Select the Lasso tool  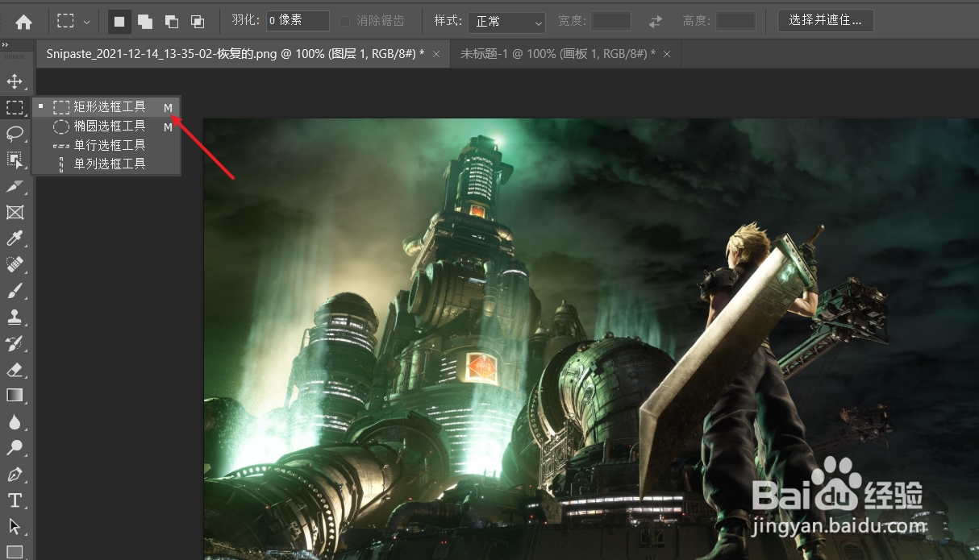click(15, 134)
